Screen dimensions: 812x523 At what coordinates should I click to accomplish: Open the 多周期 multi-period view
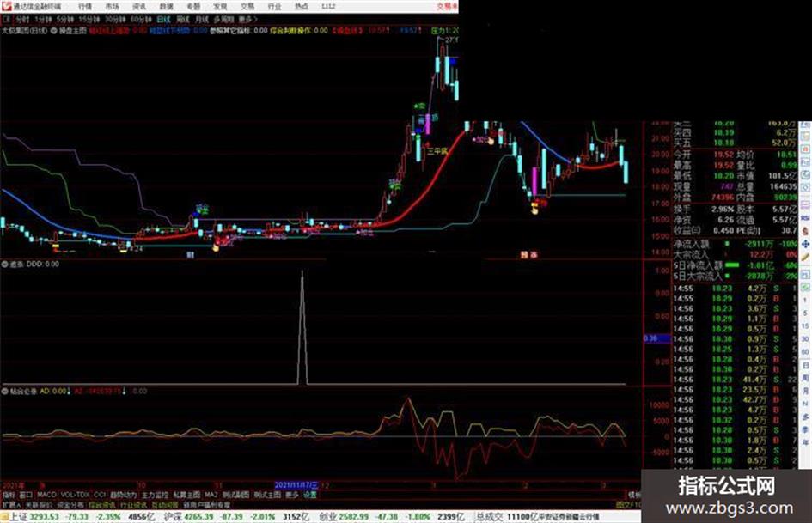coord(223,20)
